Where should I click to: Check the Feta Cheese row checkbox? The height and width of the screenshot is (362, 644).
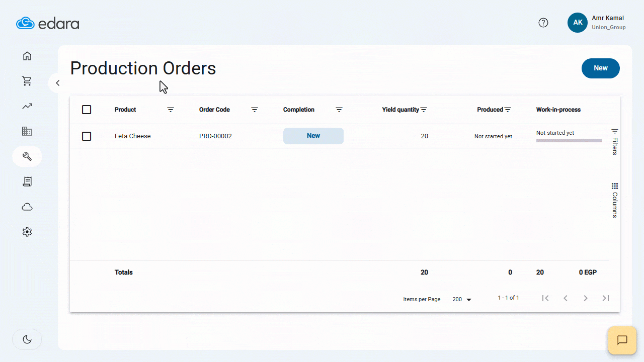coord(87,136)
